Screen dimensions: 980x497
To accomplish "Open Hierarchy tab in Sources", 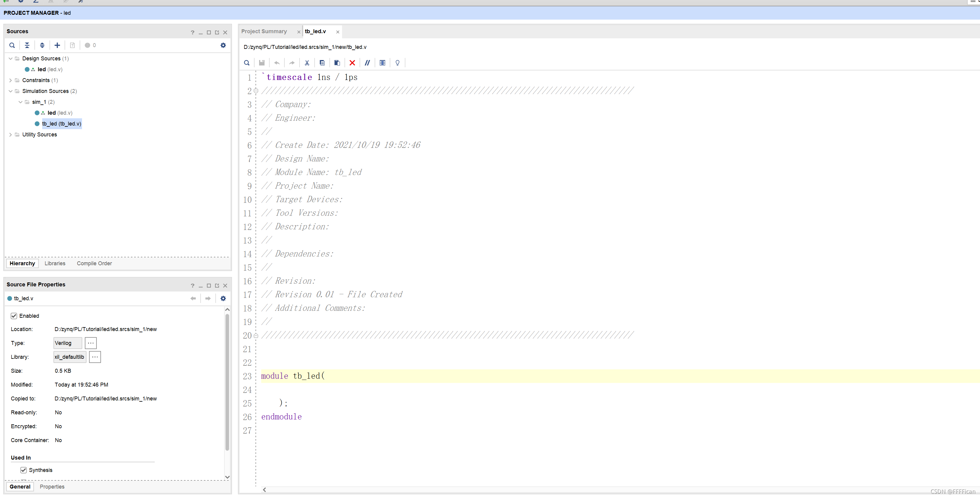I will [x=22, y=263].
